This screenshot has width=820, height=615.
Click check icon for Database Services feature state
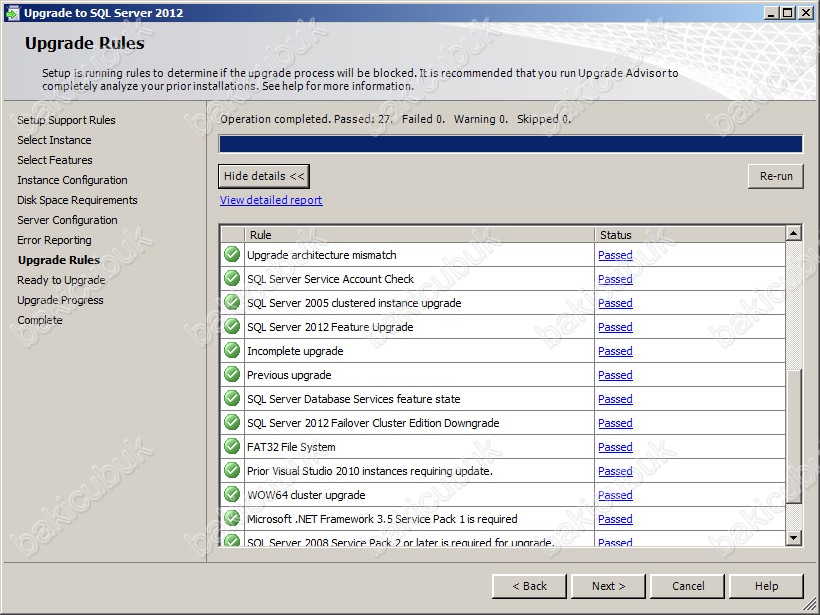click(x=232, y=398)
